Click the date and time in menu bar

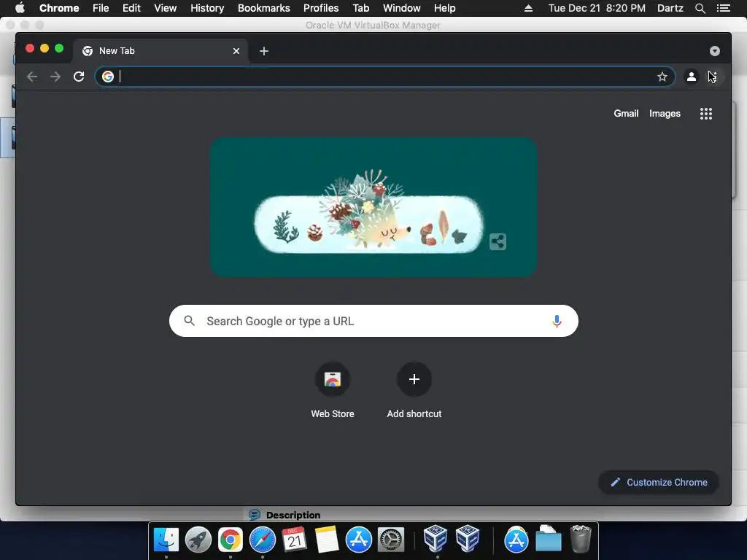tap(597, 8)
